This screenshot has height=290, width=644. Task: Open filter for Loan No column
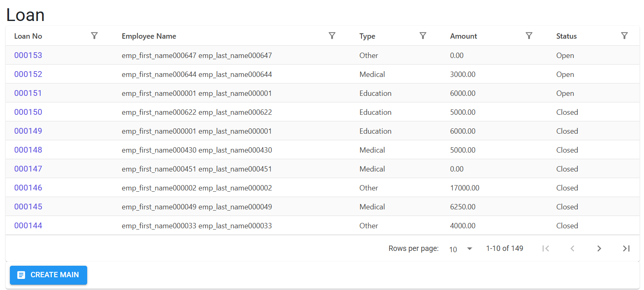pyautogui.click(x=94, y=36)
